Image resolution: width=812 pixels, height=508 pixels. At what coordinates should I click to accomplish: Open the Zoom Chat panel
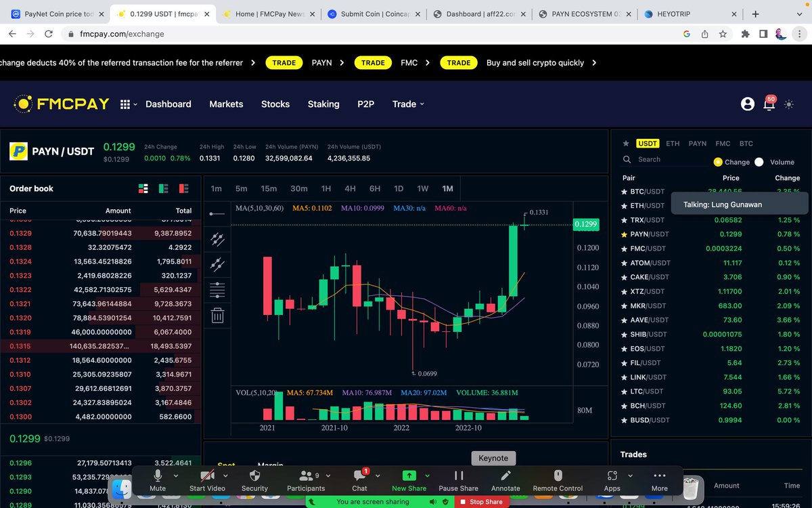(359, 480)
